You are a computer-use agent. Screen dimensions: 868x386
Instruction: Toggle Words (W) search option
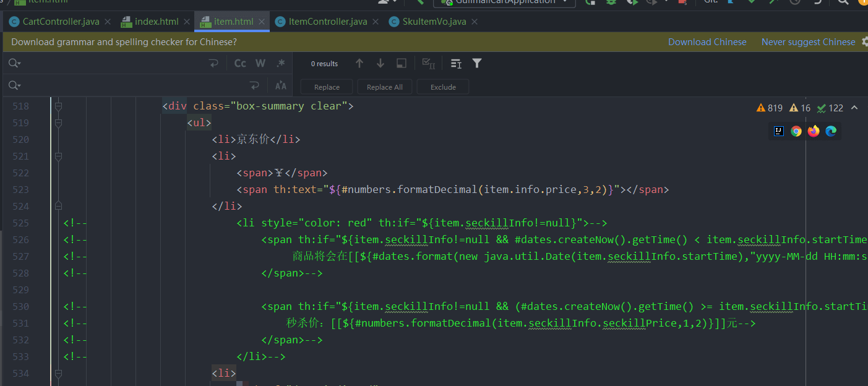(260, 63)
